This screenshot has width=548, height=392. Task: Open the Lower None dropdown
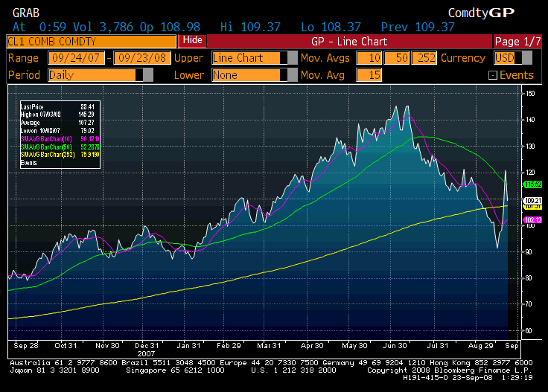(x=254, y=75)
